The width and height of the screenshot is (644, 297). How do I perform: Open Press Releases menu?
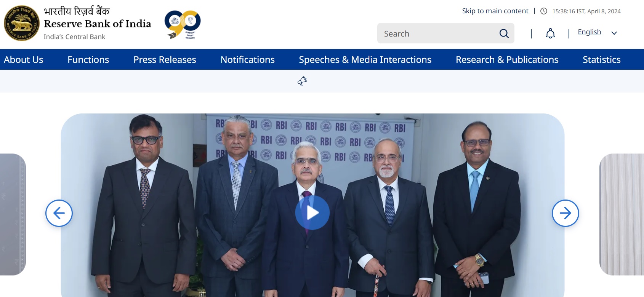click(165, 59)
